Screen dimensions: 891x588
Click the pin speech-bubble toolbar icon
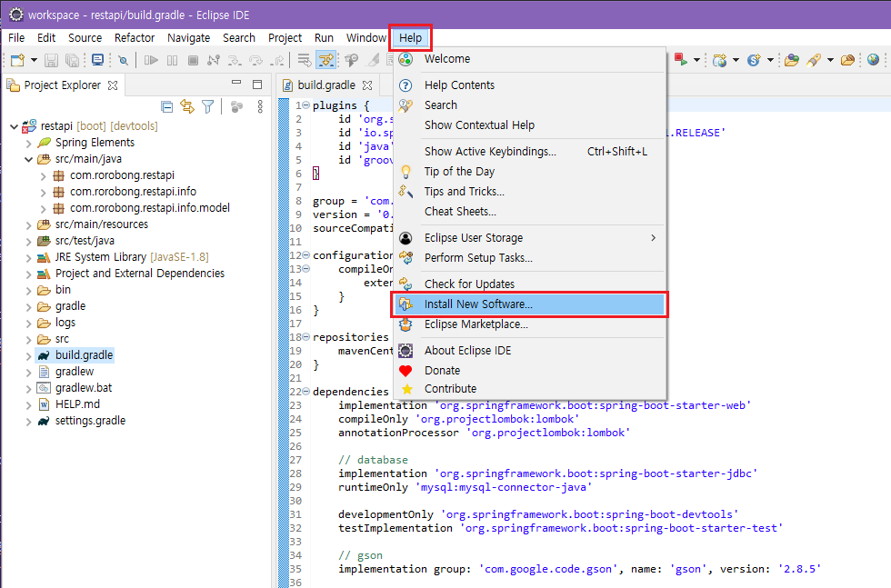click(351, 60)
